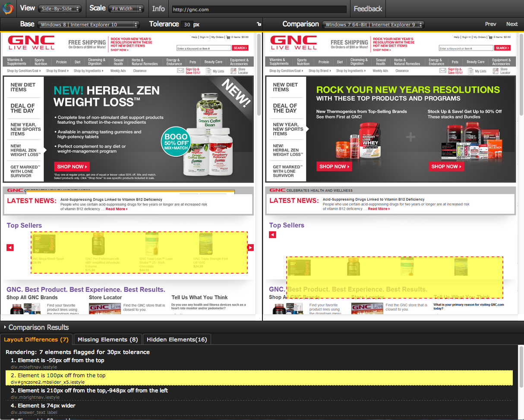Go to the Prev difference
The height and width of the screenshot is (420, 524).
point(491,24)
